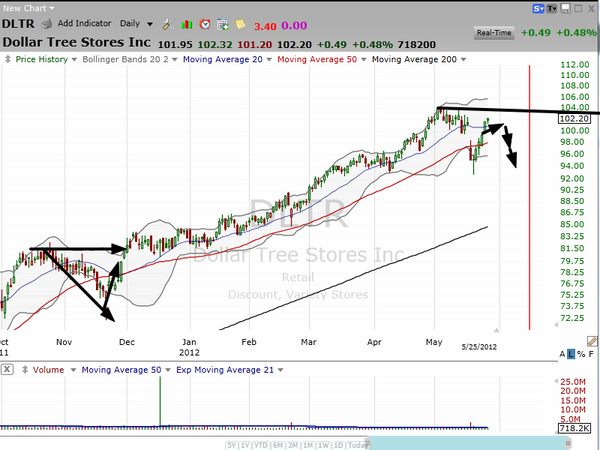The image size is (600, 450).
Task: Select the 6M time range
Action: pos(278,445)
